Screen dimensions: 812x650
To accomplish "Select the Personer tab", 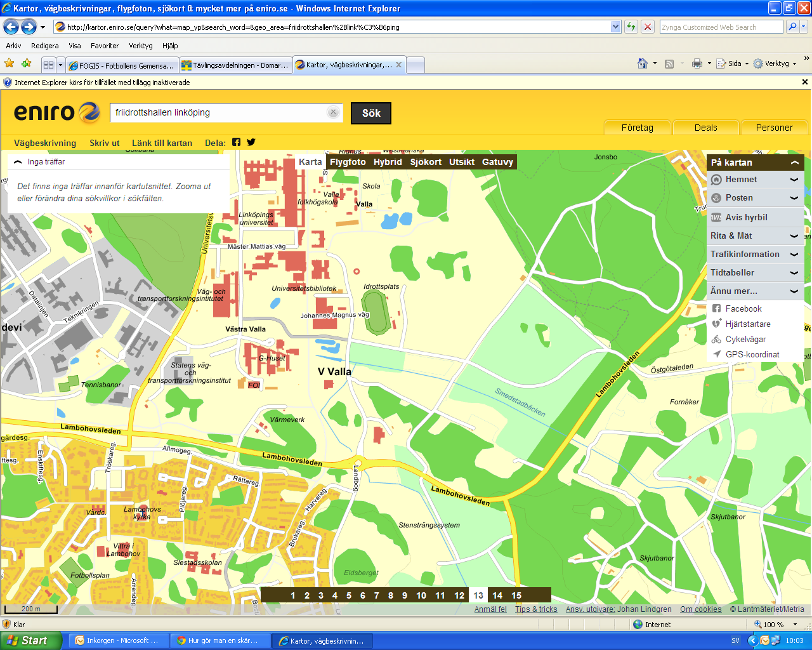I will [x=774, y=128].
